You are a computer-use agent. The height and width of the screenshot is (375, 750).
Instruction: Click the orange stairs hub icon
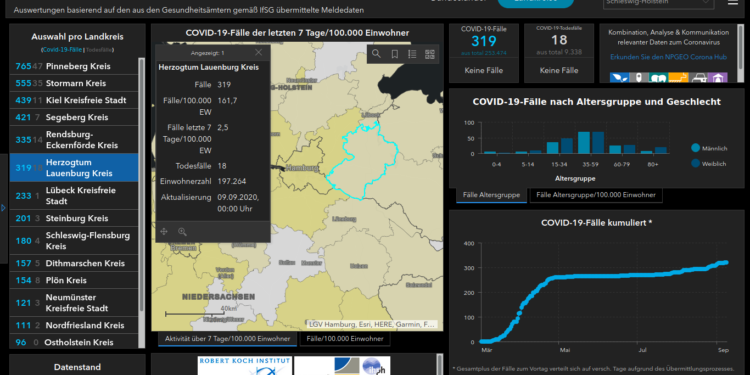click(x=678, y=77)
